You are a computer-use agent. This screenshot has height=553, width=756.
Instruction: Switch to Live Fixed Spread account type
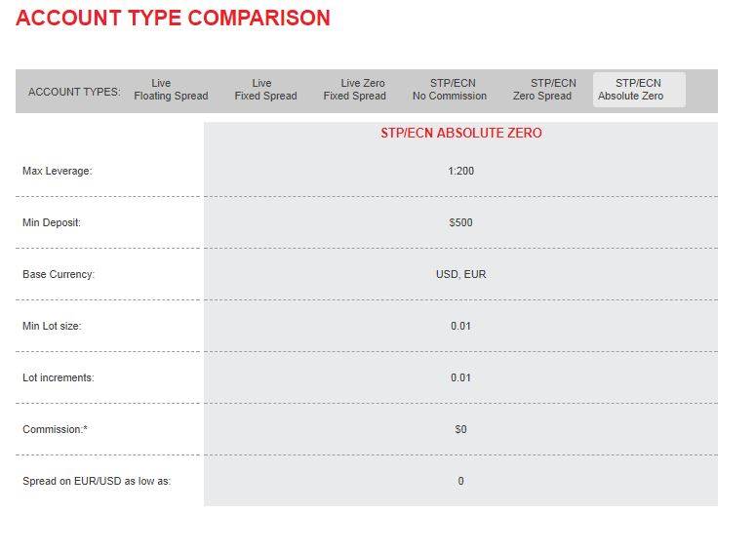click(x=265, y=90)
